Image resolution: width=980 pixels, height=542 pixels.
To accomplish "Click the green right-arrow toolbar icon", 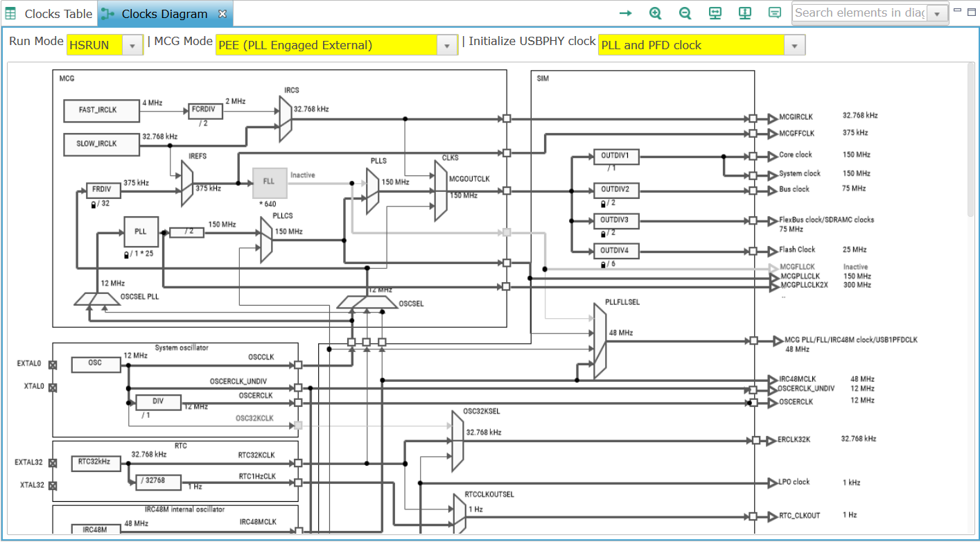I will (x=625, y=13).
